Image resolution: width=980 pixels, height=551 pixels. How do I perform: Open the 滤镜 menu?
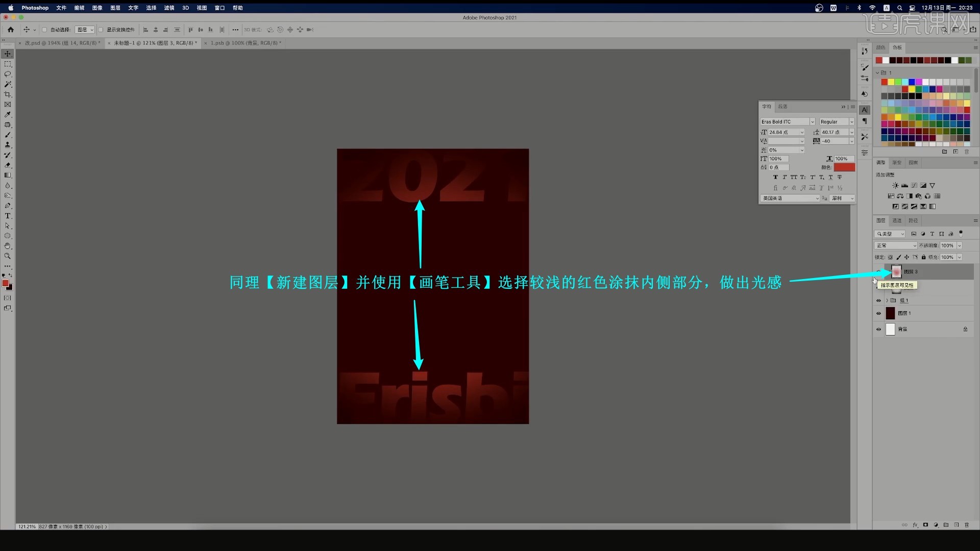coord(169,8)
